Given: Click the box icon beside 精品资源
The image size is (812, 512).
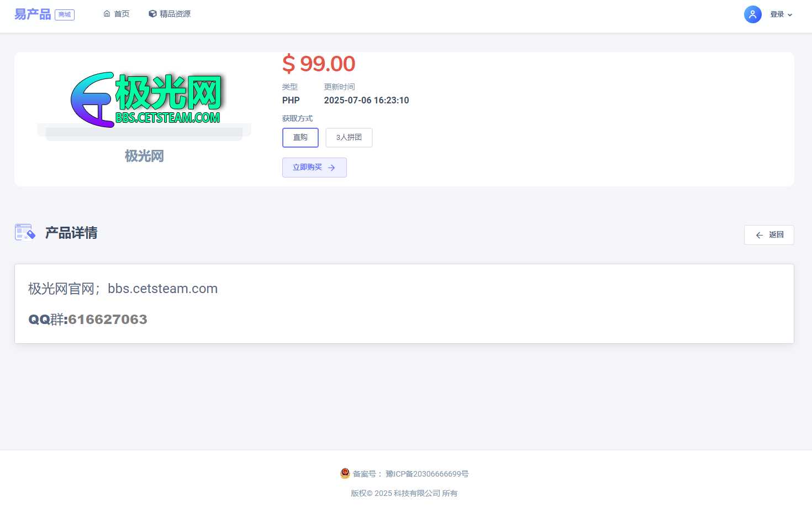Looking at the screenshot, I should coord(152,14).
